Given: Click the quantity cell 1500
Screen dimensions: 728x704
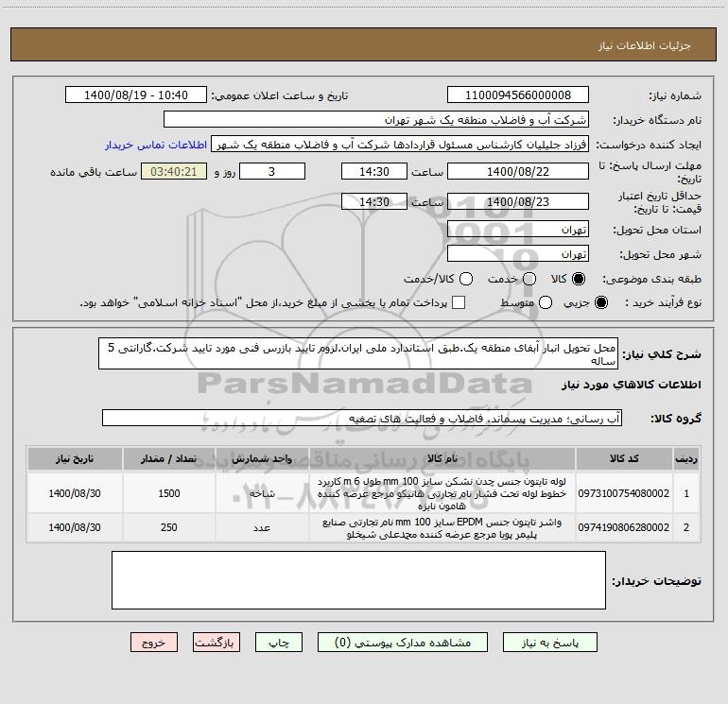Looking at the screenshot, I should [169, 493].
